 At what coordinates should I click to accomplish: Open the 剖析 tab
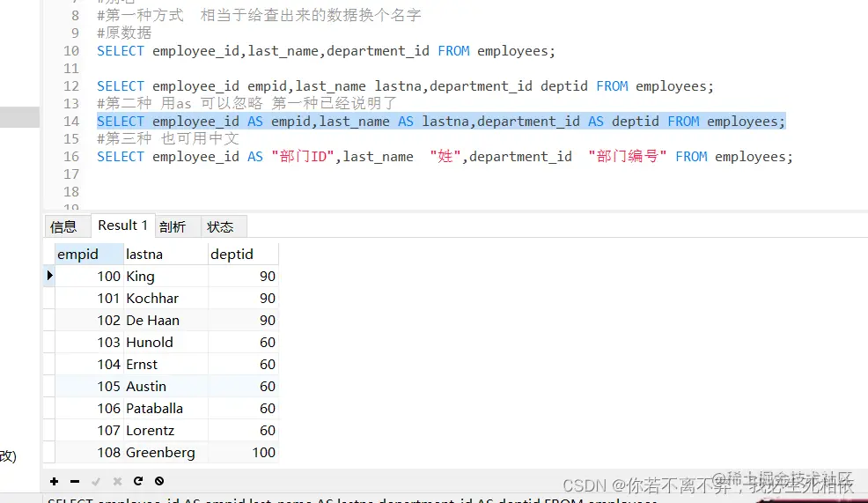(178, 226)
